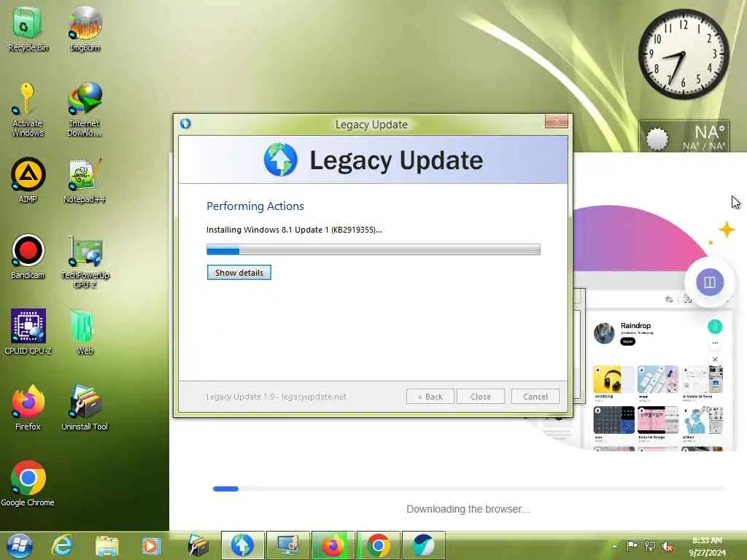
Task: Switch to Firefox taskbar button
Action: 333,545
